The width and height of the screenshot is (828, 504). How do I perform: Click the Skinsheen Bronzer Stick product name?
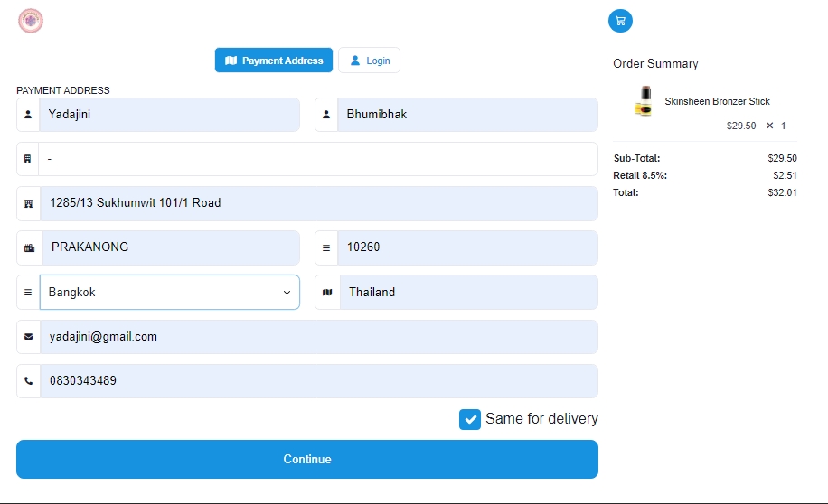tap(717, 101)
